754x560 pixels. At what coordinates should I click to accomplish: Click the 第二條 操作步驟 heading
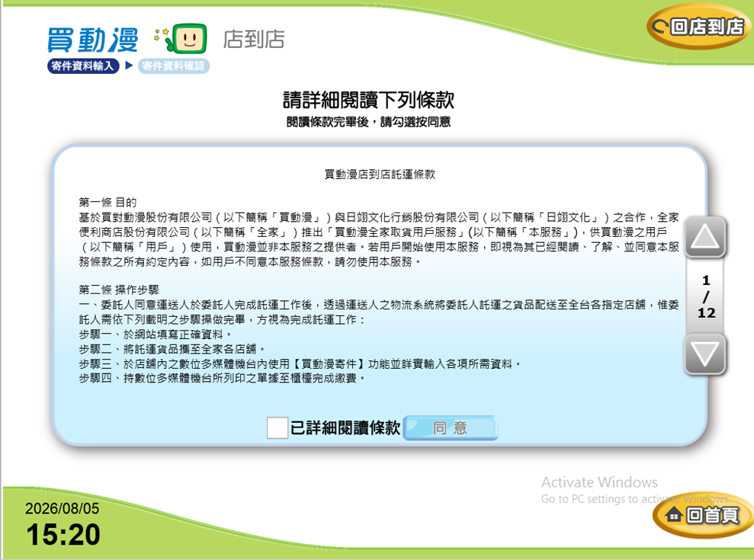[119, 290]
